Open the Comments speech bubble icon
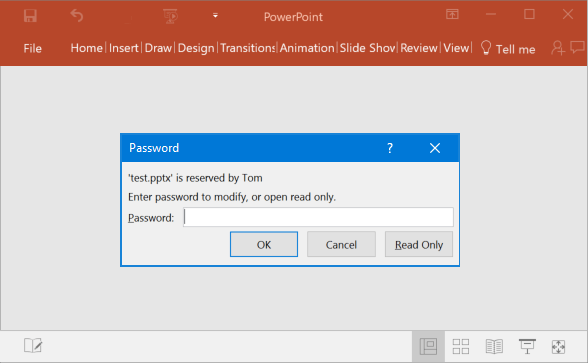Viewport: 588px width, 363px height. pyautogui.click(x=577, y=47)
